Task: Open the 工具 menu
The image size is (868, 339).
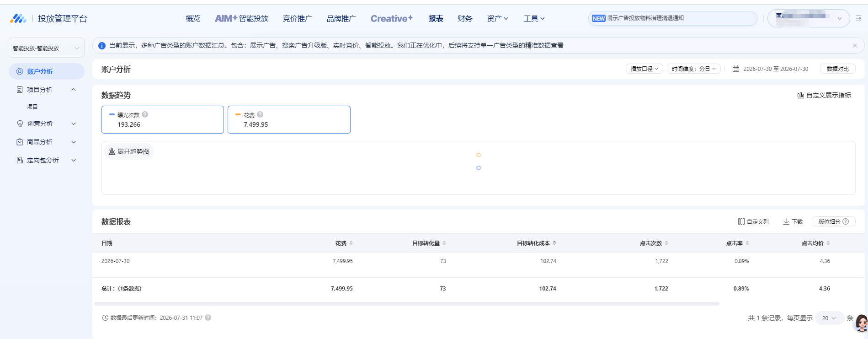Action: click(x=534, y=18)
